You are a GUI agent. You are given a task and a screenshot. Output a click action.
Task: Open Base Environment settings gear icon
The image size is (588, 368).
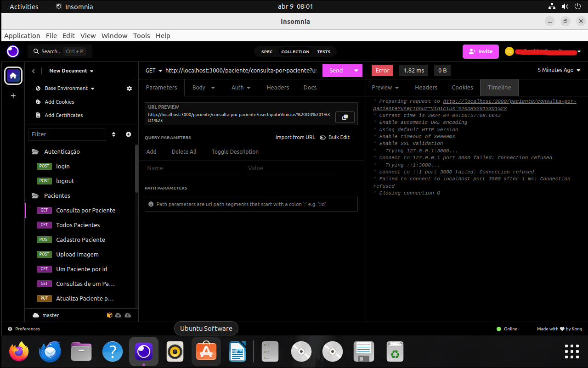click(129, 88)
